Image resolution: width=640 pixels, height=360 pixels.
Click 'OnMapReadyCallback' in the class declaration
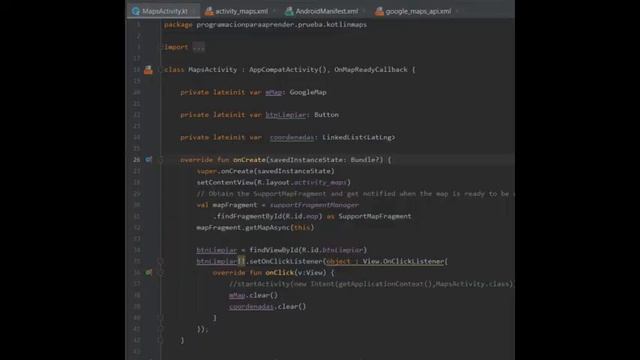pos(371,69)
